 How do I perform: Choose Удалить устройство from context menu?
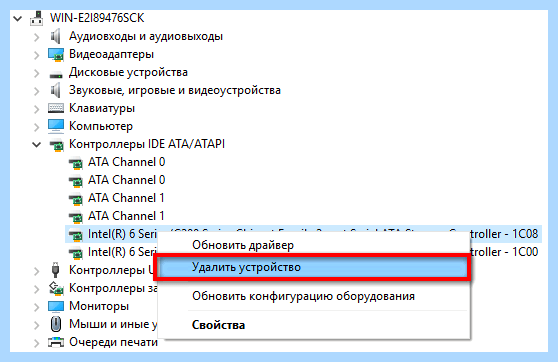pos(314,267)
